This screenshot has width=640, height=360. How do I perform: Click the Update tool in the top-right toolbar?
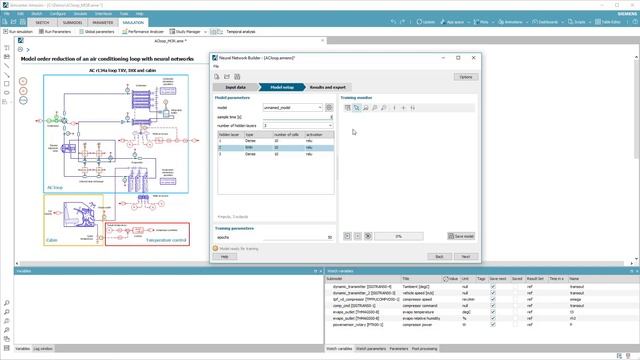click(426, 22)
